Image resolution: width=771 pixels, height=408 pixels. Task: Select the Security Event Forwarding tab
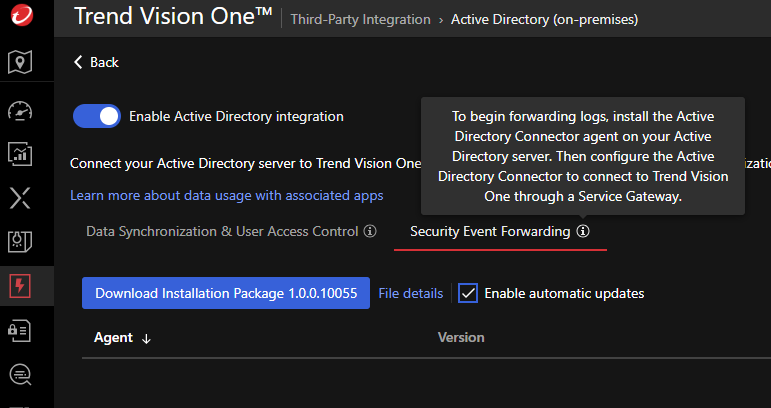coord(489,231)
